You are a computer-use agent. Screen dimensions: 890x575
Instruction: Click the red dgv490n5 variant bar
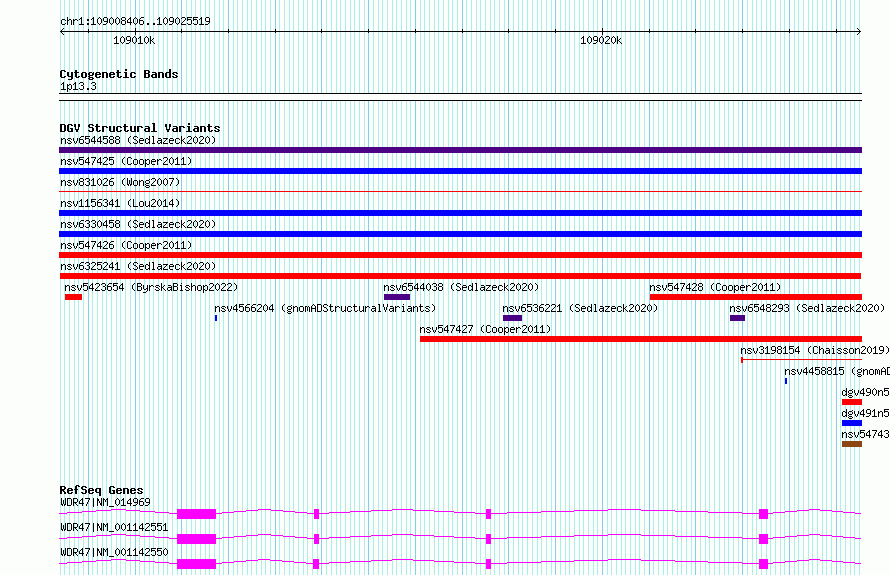[x=852, y=402]
